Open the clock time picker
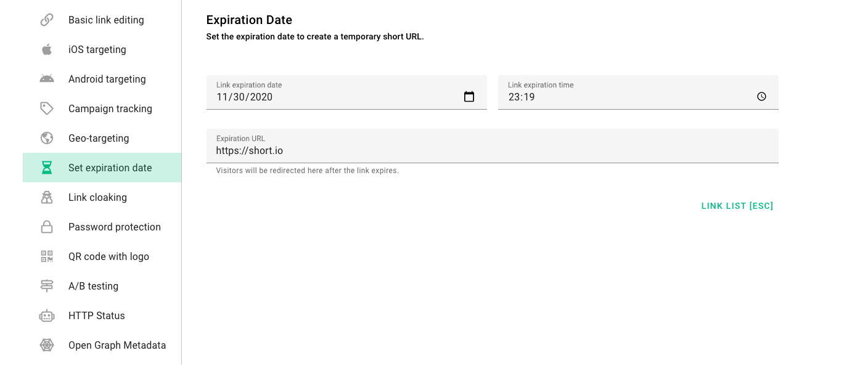868x369 pixels. (x=761, y=97)
